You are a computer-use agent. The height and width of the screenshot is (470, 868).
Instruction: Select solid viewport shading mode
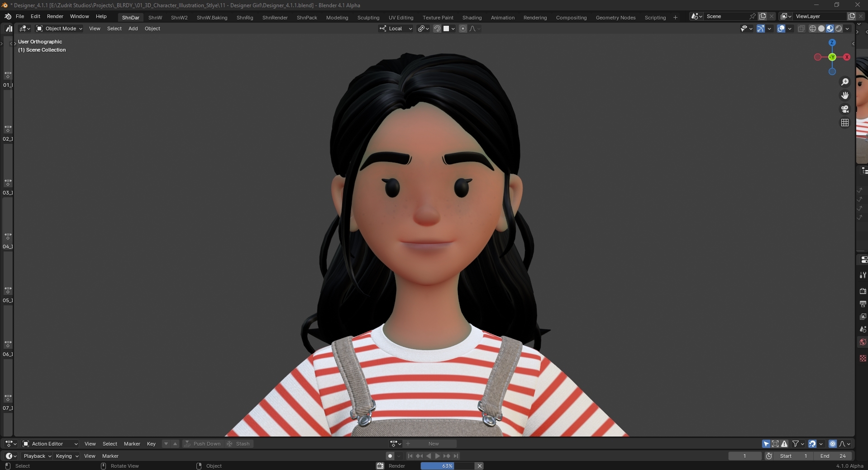tap(821, 28)
